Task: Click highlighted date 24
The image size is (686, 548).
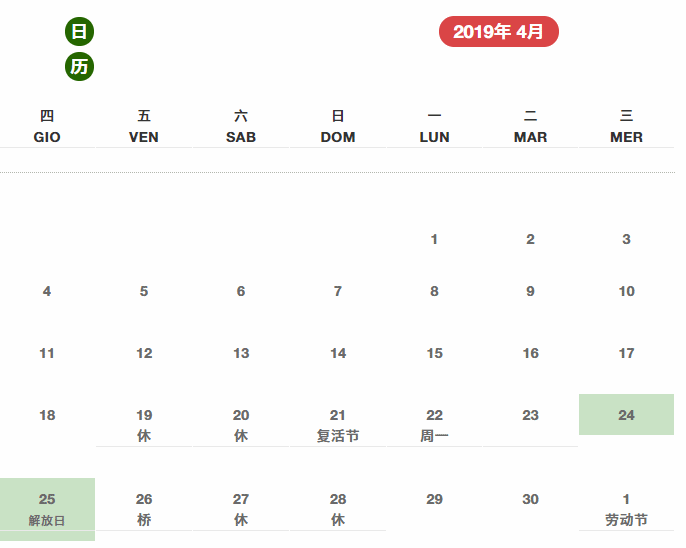Action: (x=626, y=415)
